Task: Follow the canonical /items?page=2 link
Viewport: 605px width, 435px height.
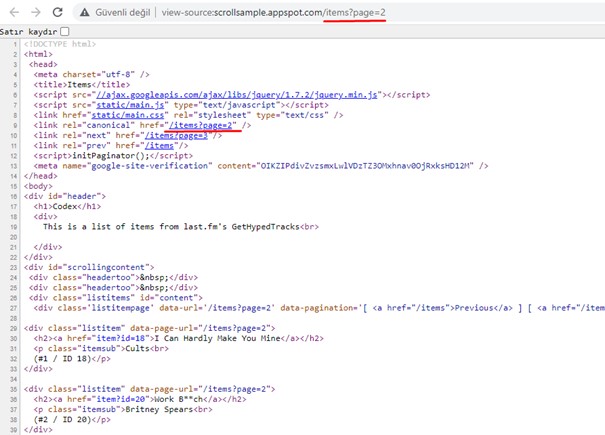Action: pos(200,125)
